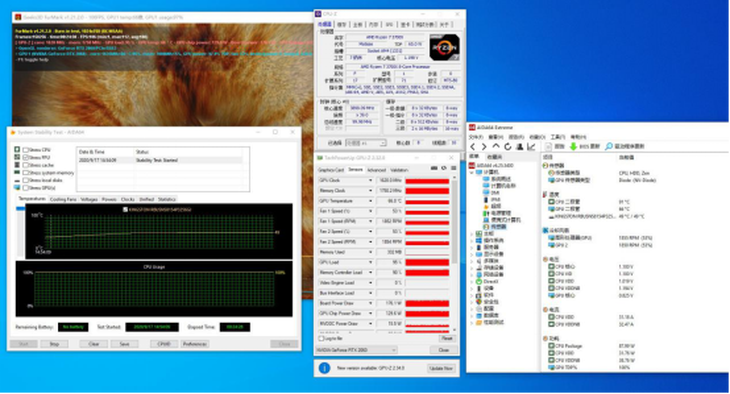Image resolution: width=730 pixels, height=394 pixels.
Task: Click the graph chart icon in AIDA64 toolbar
Action: (x=531, y=147)
